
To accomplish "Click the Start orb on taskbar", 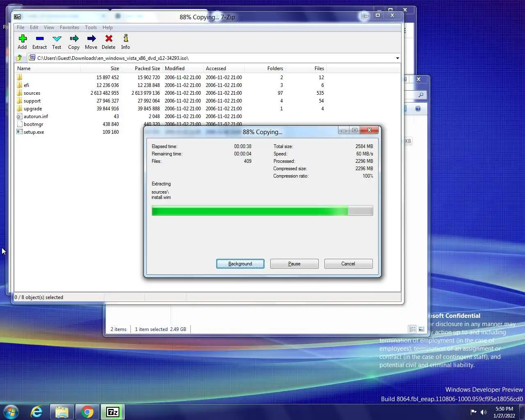I will [x=11, y=412].
